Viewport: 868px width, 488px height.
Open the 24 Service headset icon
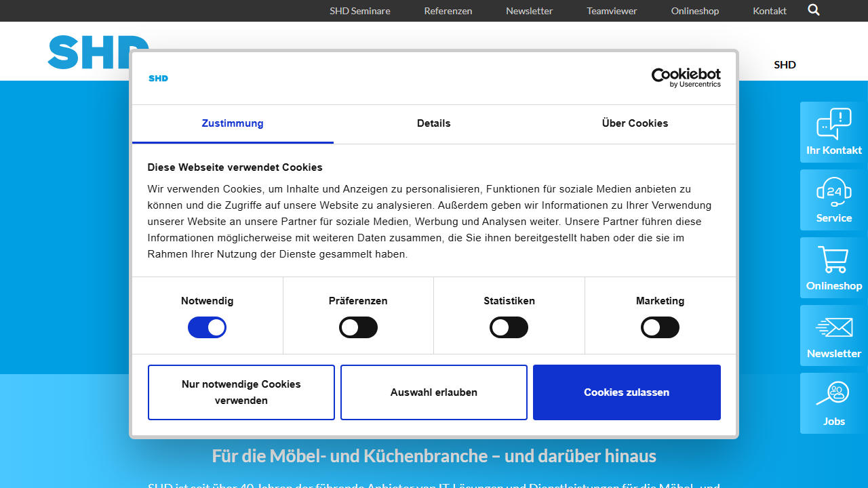pos(834,192)
